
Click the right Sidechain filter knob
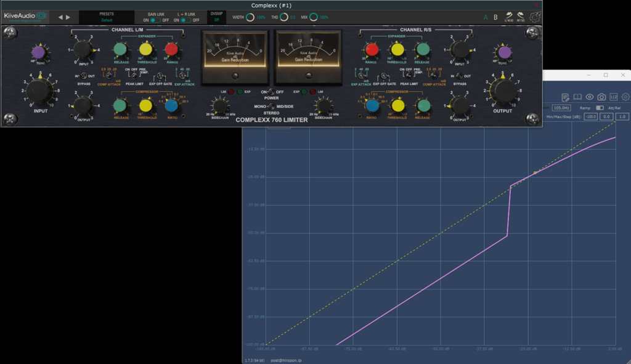click(323, 106)
